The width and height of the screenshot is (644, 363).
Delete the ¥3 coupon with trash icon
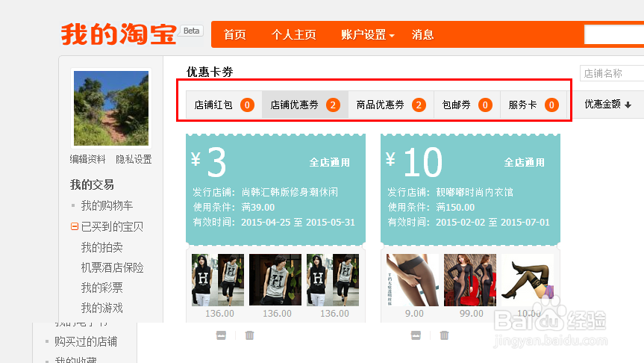click(249, 335)
